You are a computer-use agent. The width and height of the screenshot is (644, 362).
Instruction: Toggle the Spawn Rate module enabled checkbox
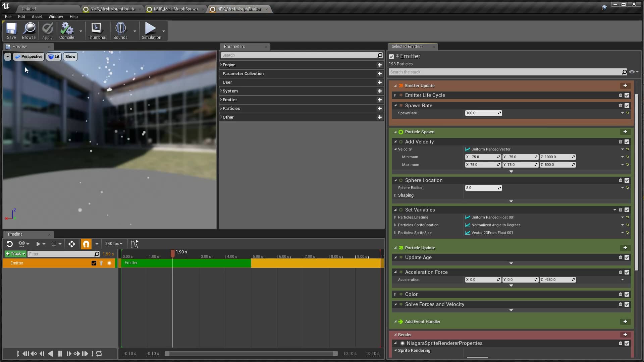[x=627, y=105]
